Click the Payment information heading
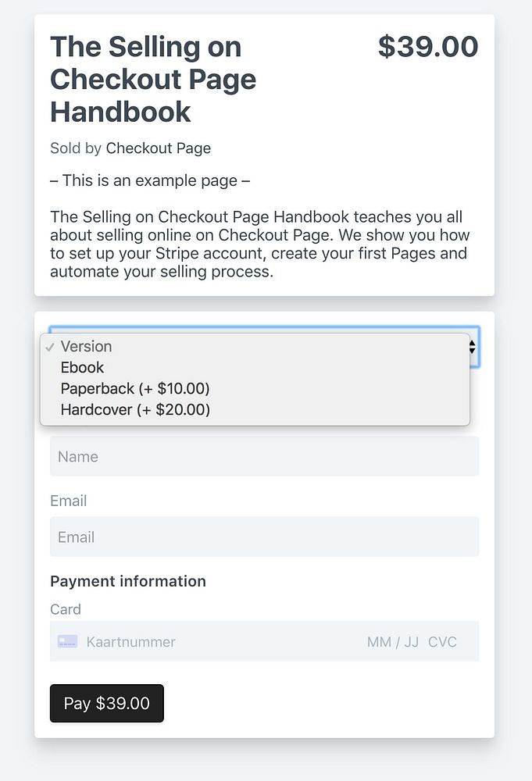 tap(128, 581)
